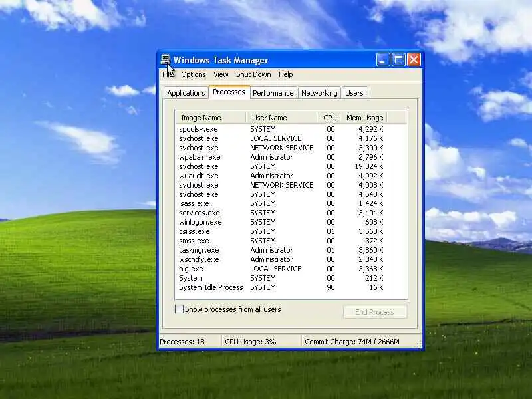The width and height of the screenshot is (532, 399).
Task: Maximize the Windows Task Manager window
Action: [398, 60]
